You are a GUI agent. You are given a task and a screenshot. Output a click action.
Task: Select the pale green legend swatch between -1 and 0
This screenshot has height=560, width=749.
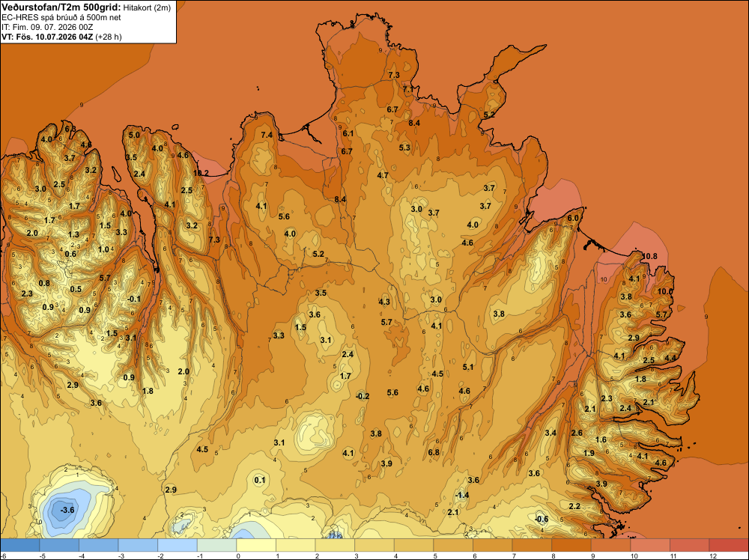tap(216, 545)
